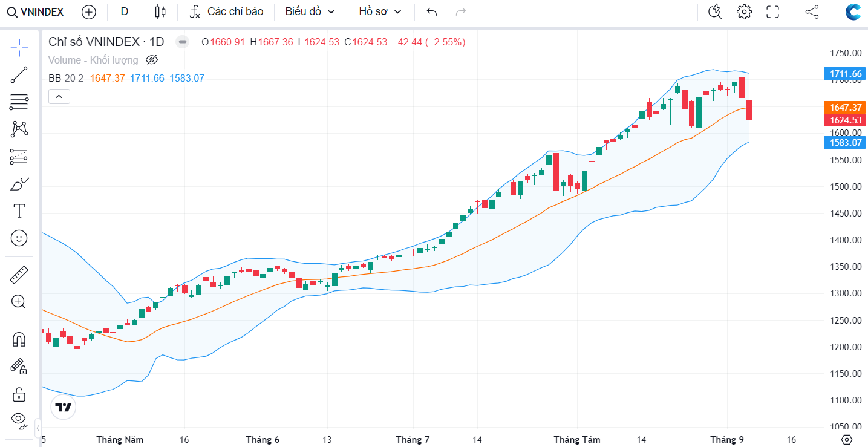Open the VNINDEX symbol search
This screenshot has height=447, width=868.
point(34,11)
